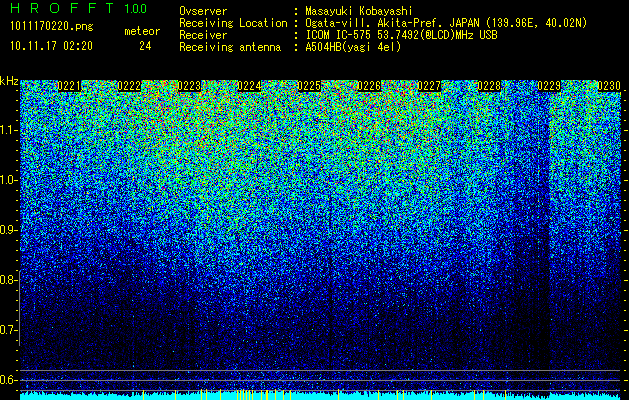Click the 0224 time marker
The image size is (629, 400).
(249, 86)
